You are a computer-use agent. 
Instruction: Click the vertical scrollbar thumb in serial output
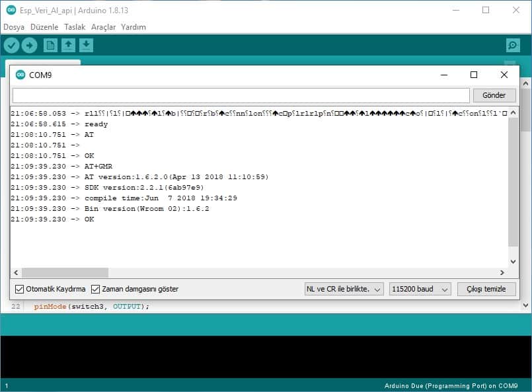pyautogui.click(x=513, y=182)
